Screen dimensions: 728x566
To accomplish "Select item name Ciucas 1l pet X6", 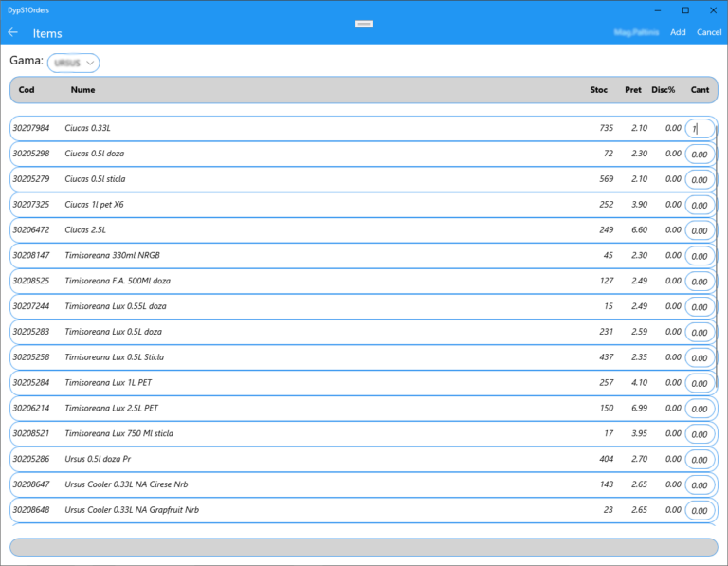I will click(x=94, y=204).
